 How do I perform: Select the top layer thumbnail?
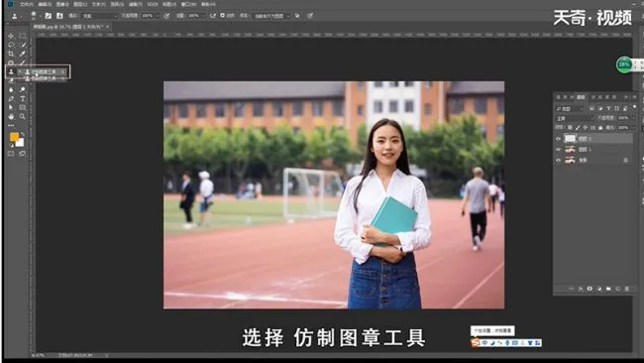[x=570, y=139]
